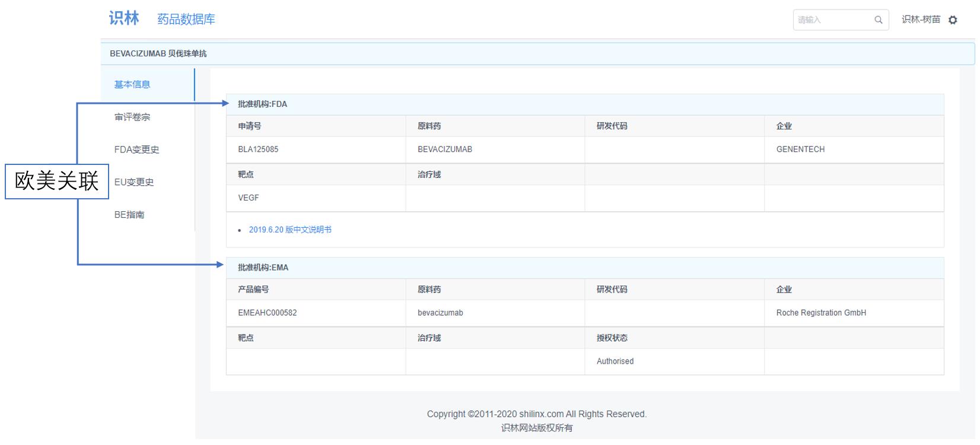980x445 pixels.
Task: Open the 2019.6.20 版中文说明书 link
Action: [290, 230]
